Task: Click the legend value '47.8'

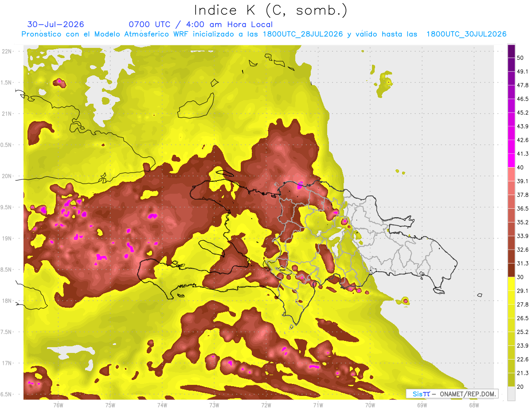Action: pos(523,85)
